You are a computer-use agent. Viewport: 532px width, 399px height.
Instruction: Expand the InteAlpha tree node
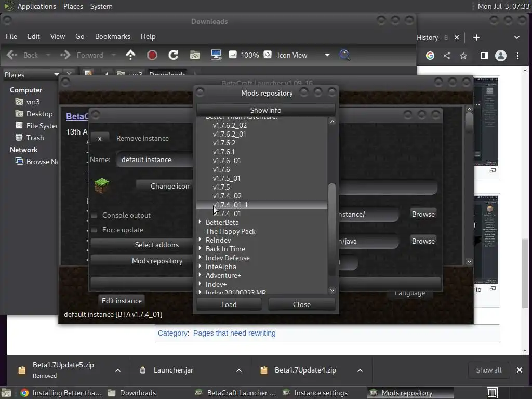[200, 266]
